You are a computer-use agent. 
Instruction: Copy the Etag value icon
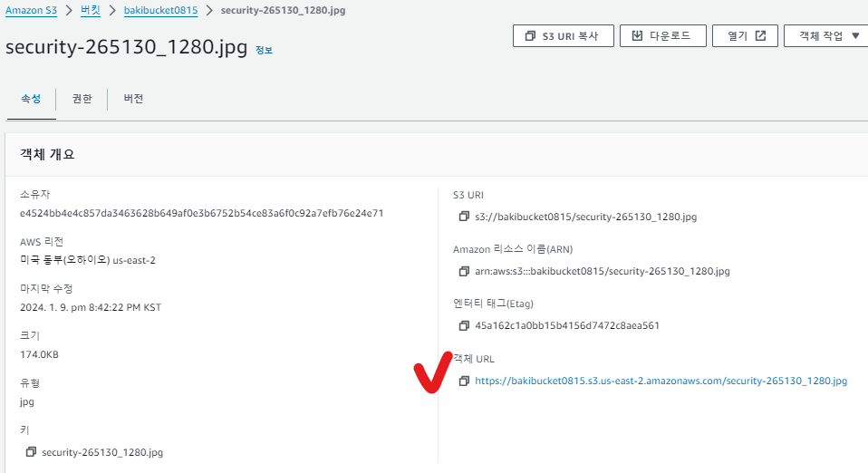[x=464, y=325]
